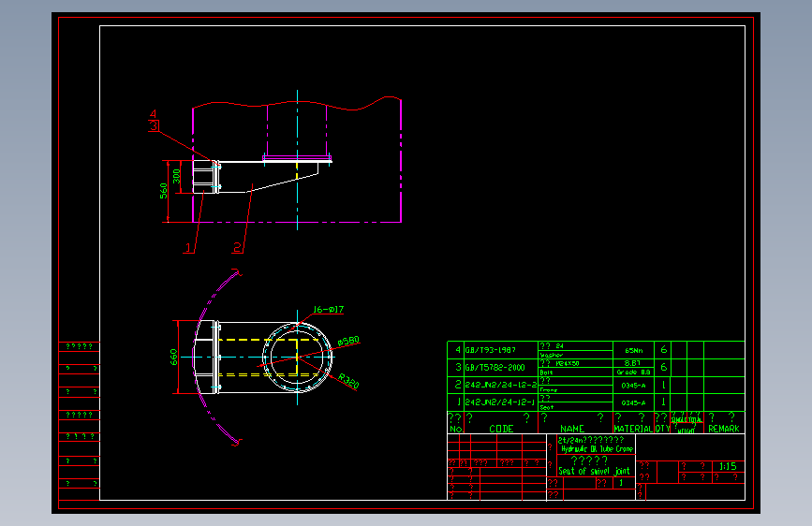Image resolution: width=812 pixels, height=526 pixels.
Task: Click the red part balloon number 2
Action: (237, 247)
